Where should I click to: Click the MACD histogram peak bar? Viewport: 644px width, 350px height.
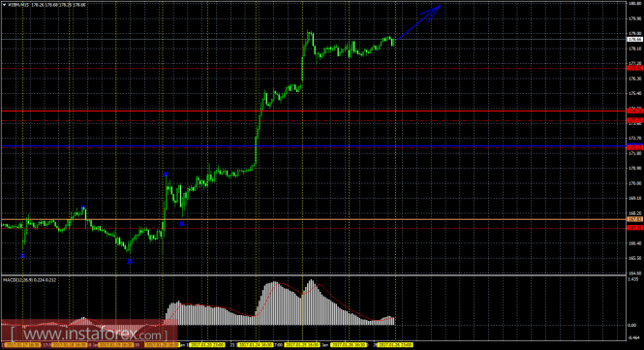(311, 302)
